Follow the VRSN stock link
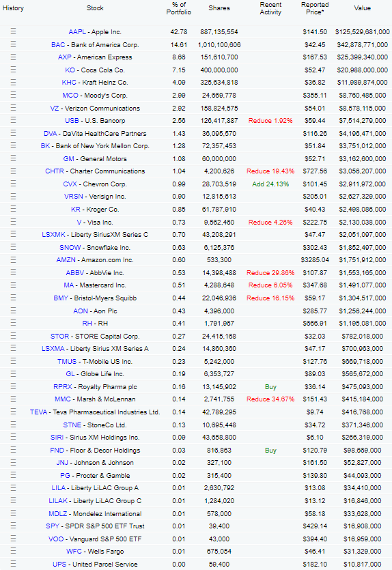The image size is (392, 570). click(x=74, y=197)
